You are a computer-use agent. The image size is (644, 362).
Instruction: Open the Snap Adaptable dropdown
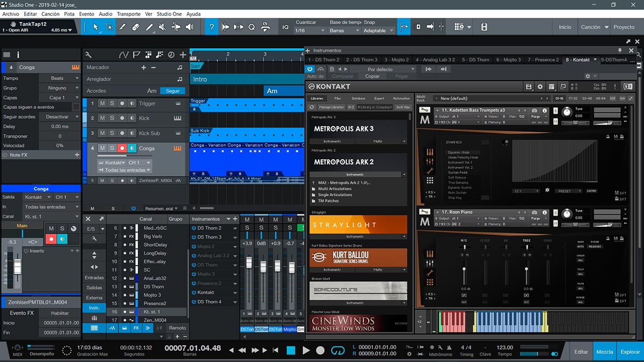[378, 31]
